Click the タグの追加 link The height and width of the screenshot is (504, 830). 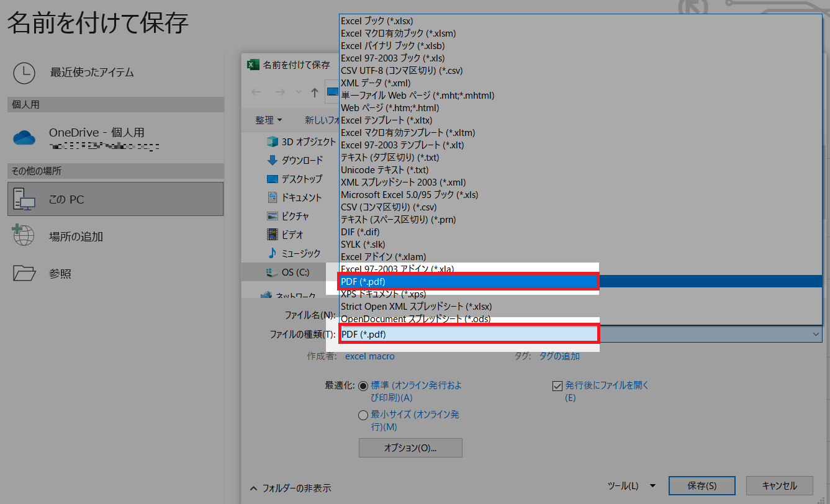[x=559, y=356]
